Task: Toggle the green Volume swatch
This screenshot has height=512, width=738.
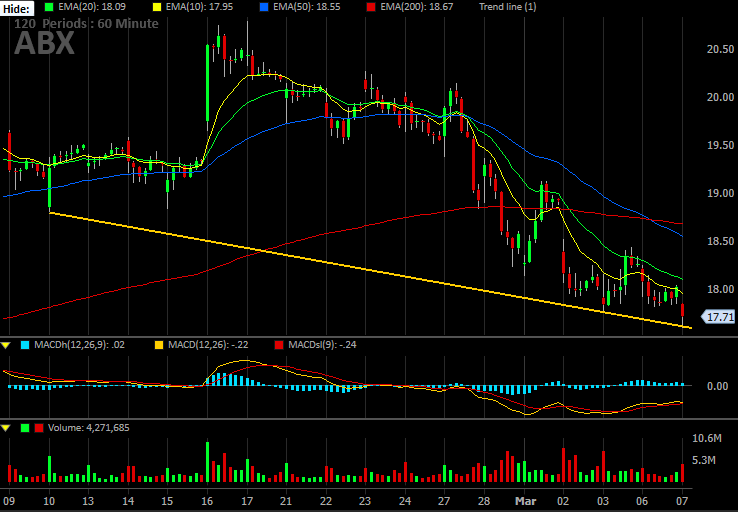Action: pos(25,428)
